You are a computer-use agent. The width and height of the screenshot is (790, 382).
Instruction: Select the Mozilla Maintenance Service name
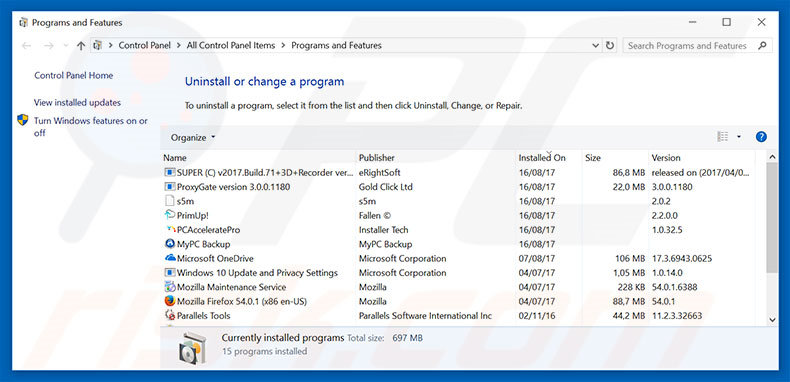pyautogui.click(x=231, y=287)
